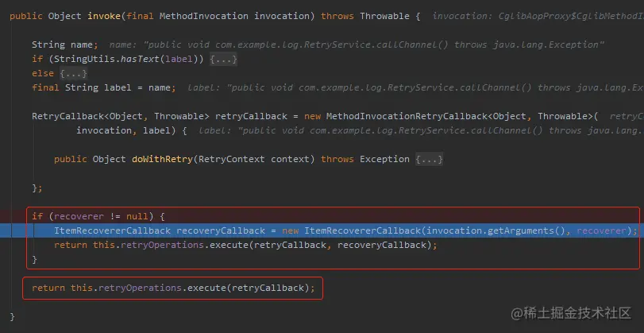Expand the folded block after hasText(label)
644x333 pixels.
pos(223,59)
